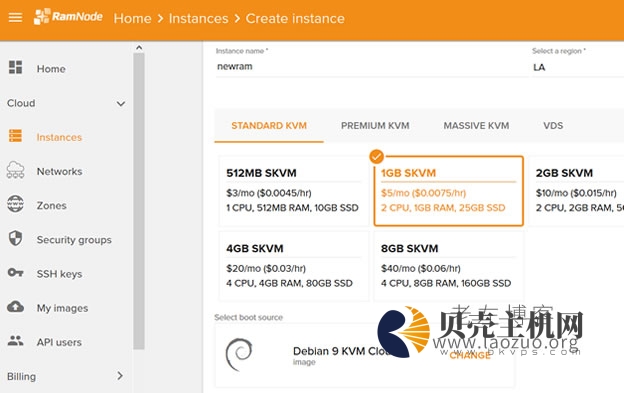
Task: Click the Zones globe icon
Action: (16, 204)
